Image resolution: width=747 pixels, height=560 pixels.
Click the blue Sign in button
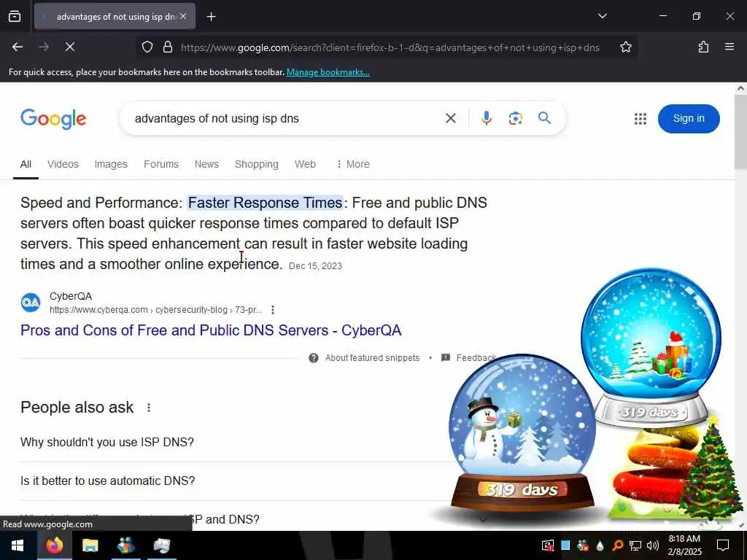689,119
